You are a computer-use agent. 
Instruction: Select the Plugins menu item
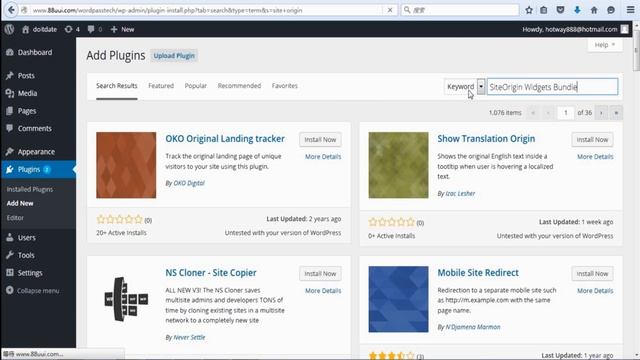(x=38, y=169)
